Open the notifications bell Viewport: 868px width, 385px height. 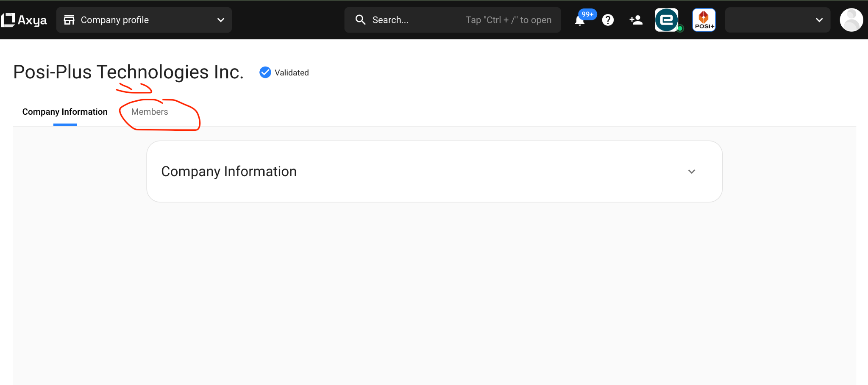point(579,21)
